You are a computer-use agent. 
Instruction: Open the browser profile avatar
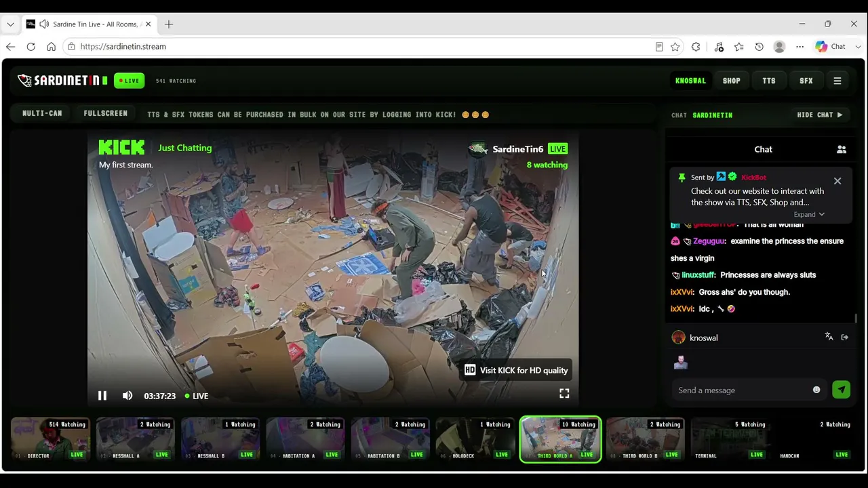(x=779, y=47)
